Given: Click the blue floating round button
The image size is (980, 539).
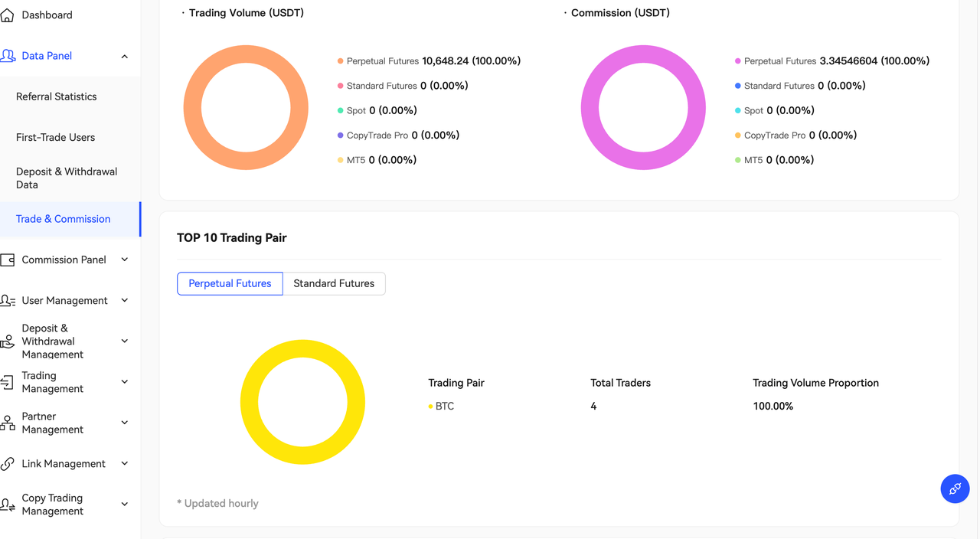Looking at the screenshot, I should coord(955,488).
